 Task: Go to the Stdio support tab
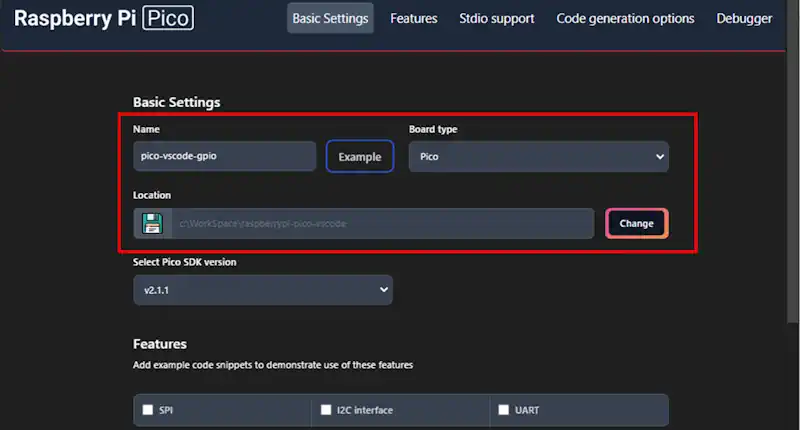click(496, 18)
